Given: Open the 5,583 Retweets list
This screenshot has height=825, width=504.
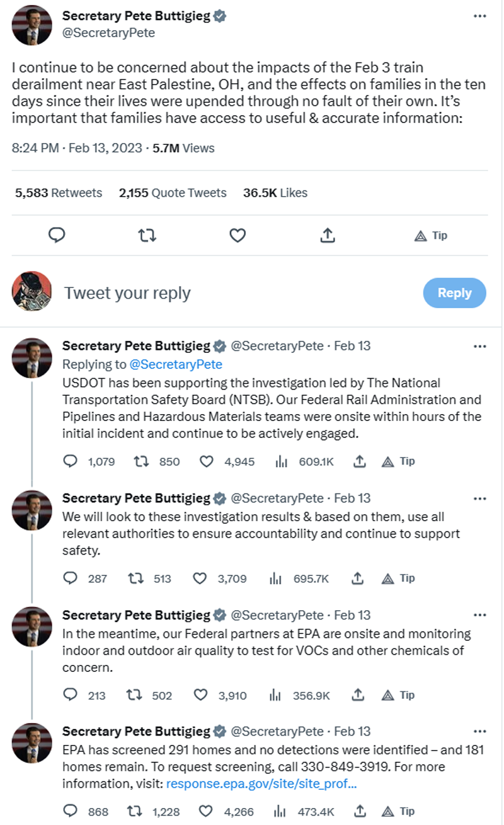Looking at the screenshot, I should tap(59, 193).
